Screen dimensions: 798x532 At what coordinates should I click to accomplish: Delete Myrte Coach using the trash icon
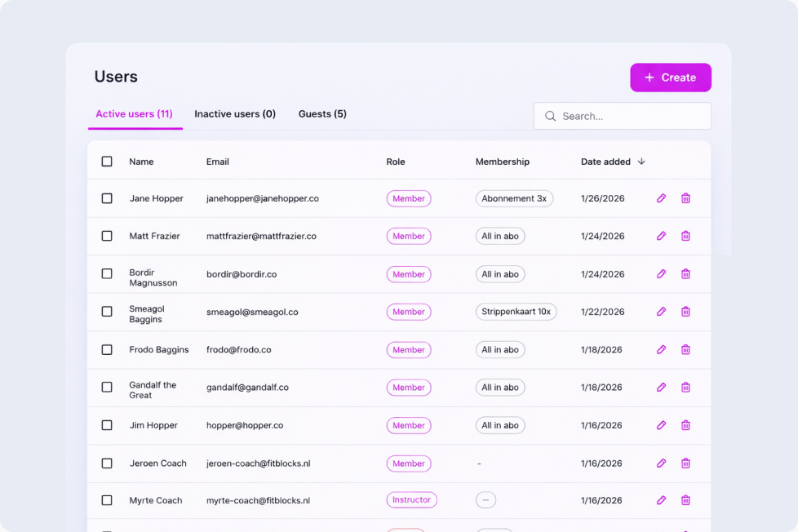coord(685,500)
